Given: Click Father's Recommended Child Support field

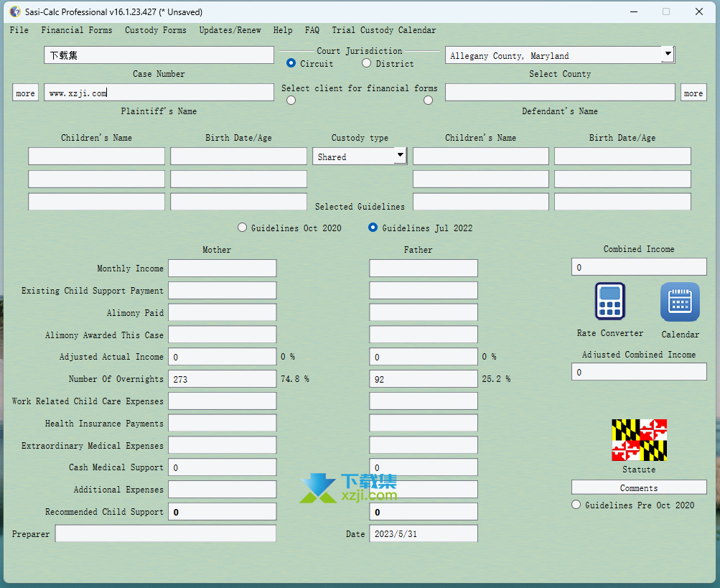Looking at the screenshot, I should pyautogui.click(x=424, y=512).
